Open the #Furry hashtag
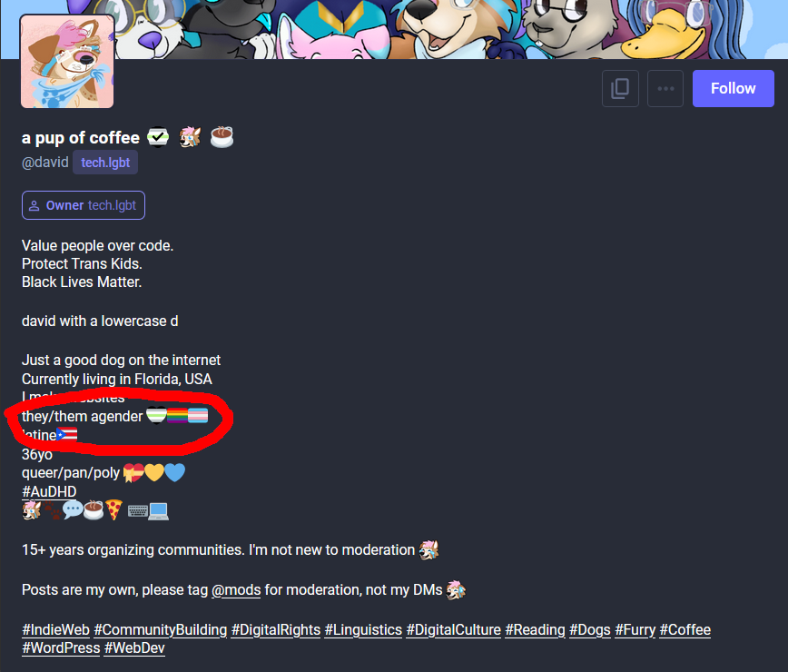Image resolution: width=788 pixels, height=672 pixels. pos(635,630)
